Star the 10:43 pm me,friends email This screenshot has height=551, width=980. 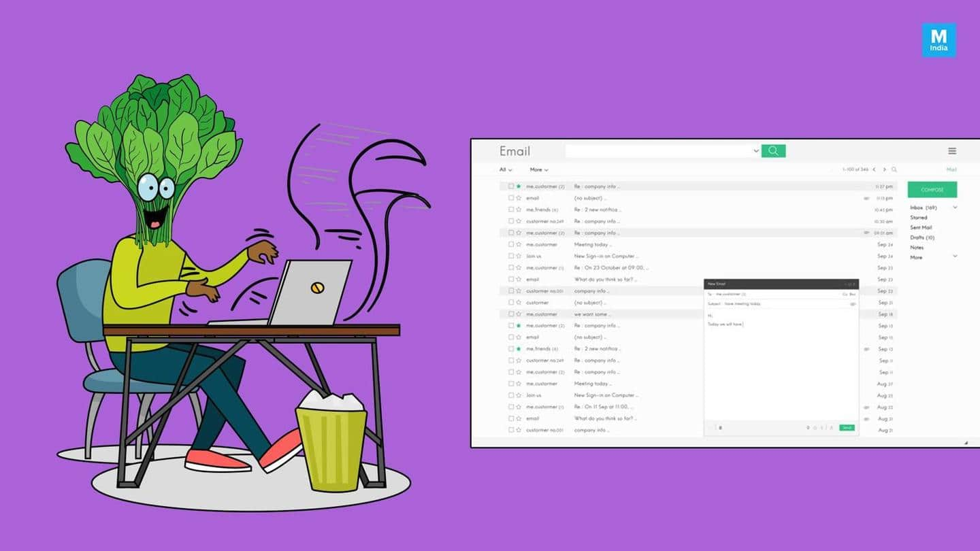[x=519, y=210]
